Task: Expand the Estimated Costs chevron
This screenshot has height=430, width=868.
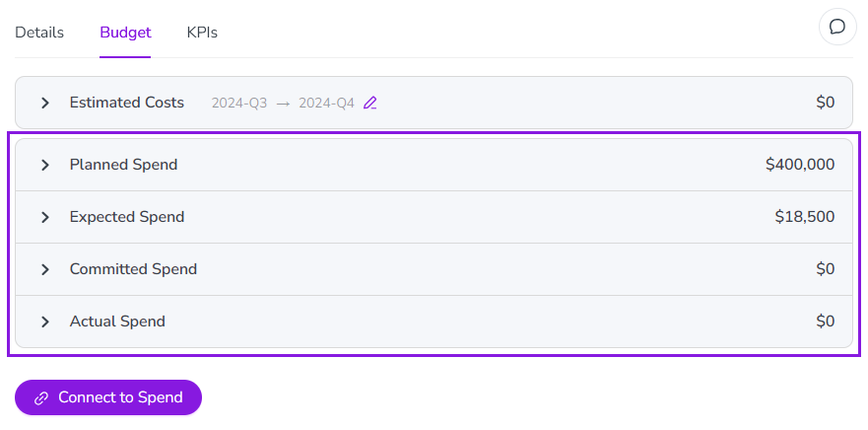Action: pyautogui.click(x=45, y=103)
